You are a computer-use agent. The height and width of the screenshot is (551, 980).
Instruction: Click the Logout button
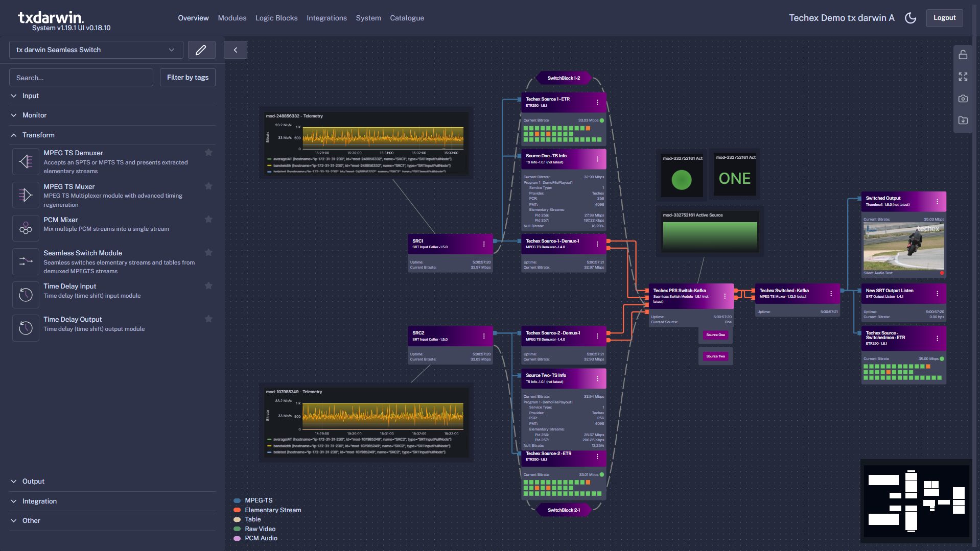coord(944,18)
